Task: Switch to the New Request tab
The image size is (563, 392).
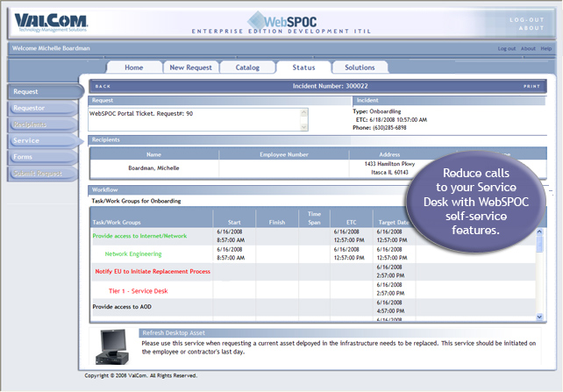Action: (x=190, y=68)
